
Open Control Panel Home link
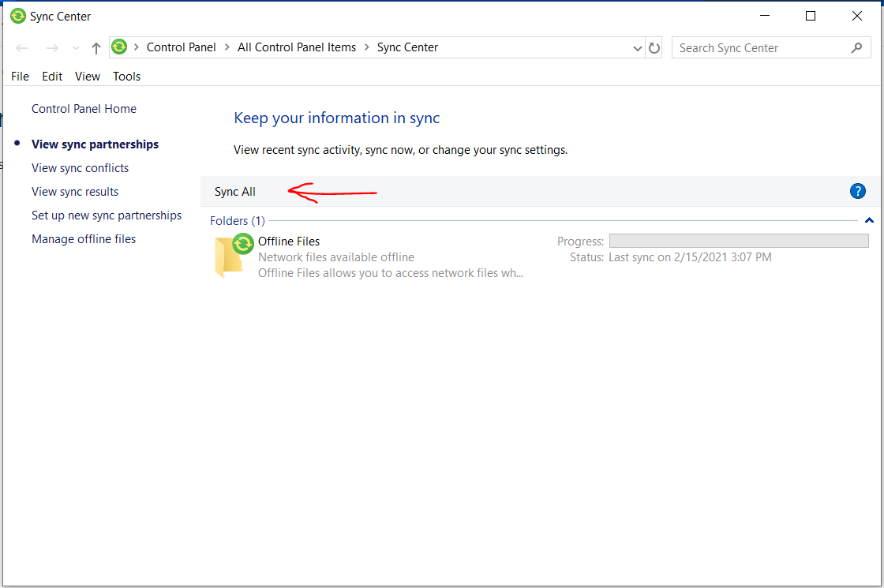84,108
